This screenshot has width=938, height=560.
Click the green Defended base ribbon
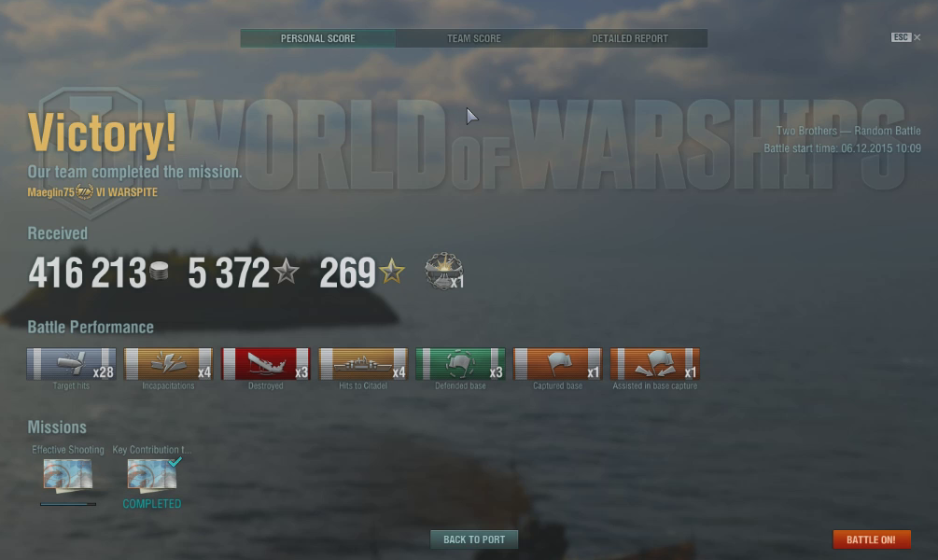point(460,364)
